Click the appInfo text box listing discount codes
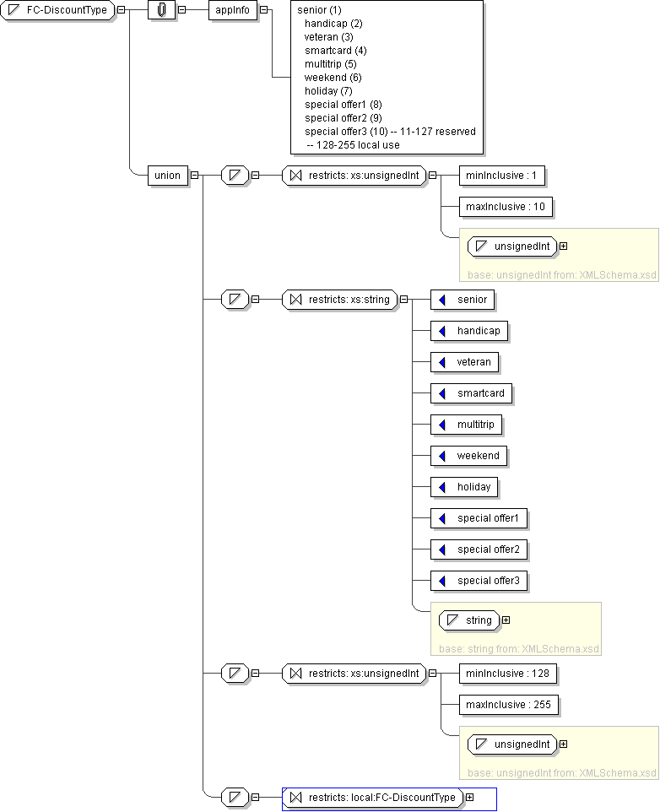The width and height of the screenshot is (660, 812). pyautogui.click(x=387, y=78)
